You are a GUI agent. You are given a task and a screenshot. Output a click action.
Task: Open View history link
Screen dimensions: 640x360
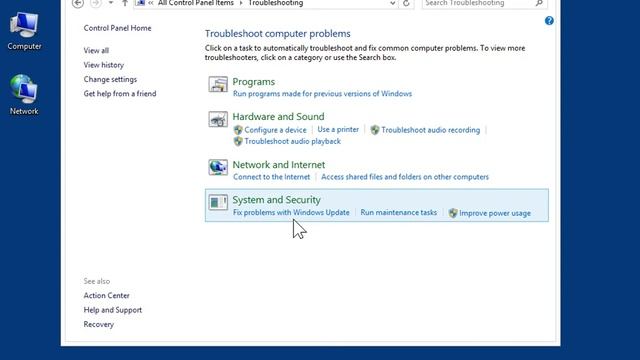tap(103, 65)
